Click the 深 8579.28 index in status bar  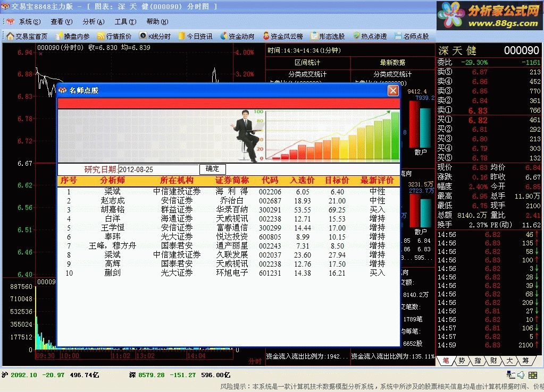pyautogui.click(x=180, y=375)
